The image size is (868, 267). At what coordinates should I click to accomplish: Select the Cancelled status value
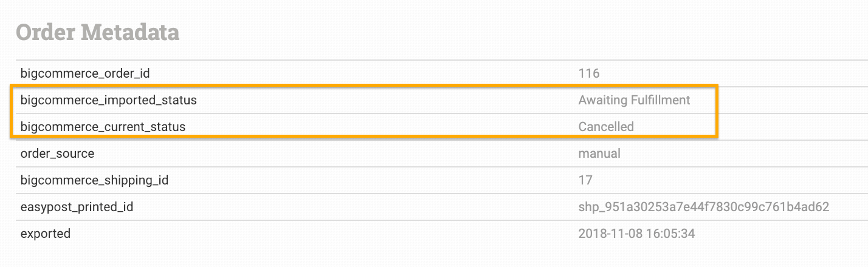pos(606,127)
